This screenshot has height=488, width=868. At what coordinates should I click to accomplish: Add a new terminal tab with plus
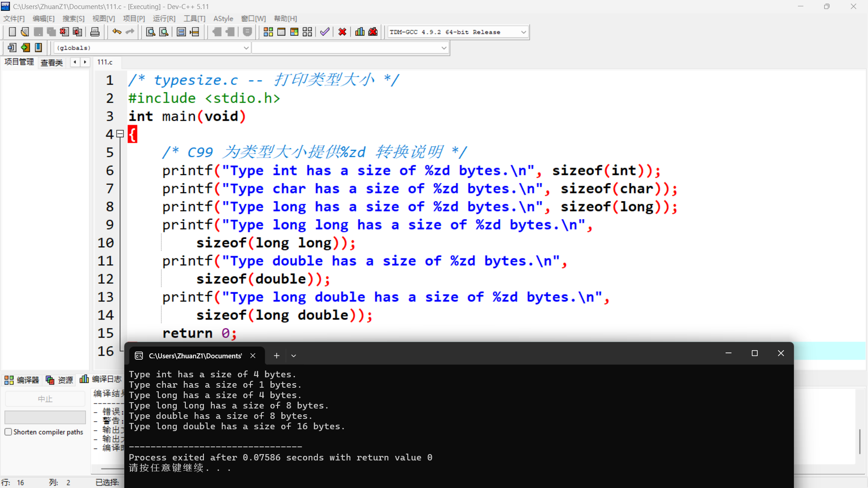click(277, 356)
